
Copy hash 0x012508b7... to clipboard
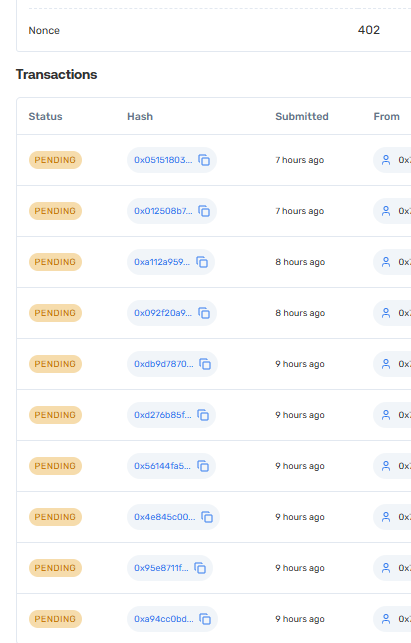(x=204, y=211)
